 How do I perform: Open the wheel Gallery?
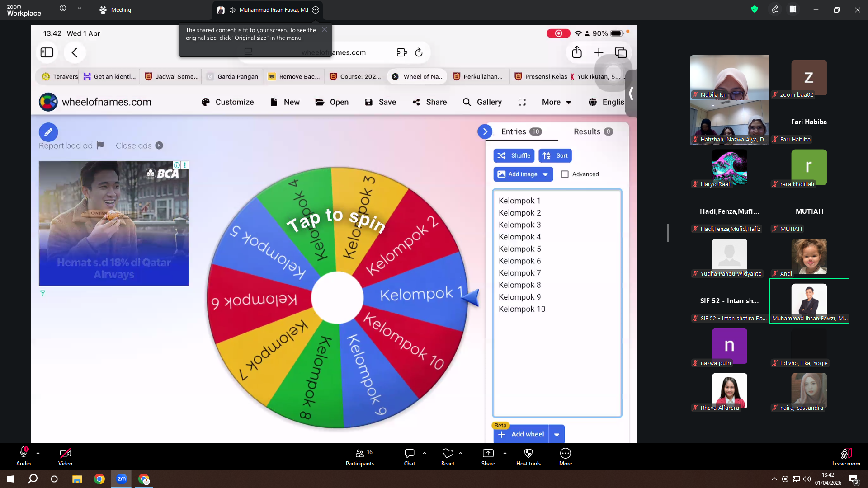pyautogui.click(x=482, y=102)
